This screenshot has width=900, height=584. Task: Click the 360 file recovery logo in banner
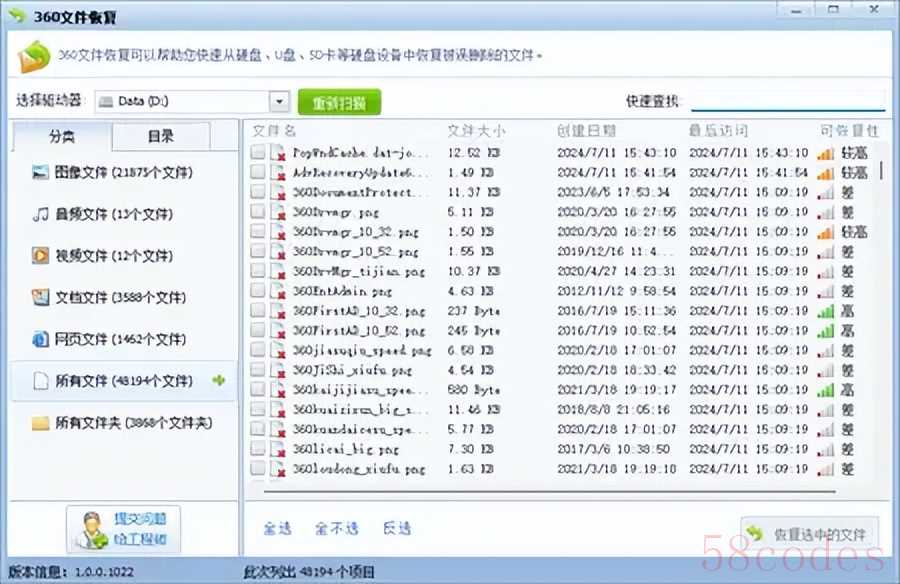(x=34, y=56)
